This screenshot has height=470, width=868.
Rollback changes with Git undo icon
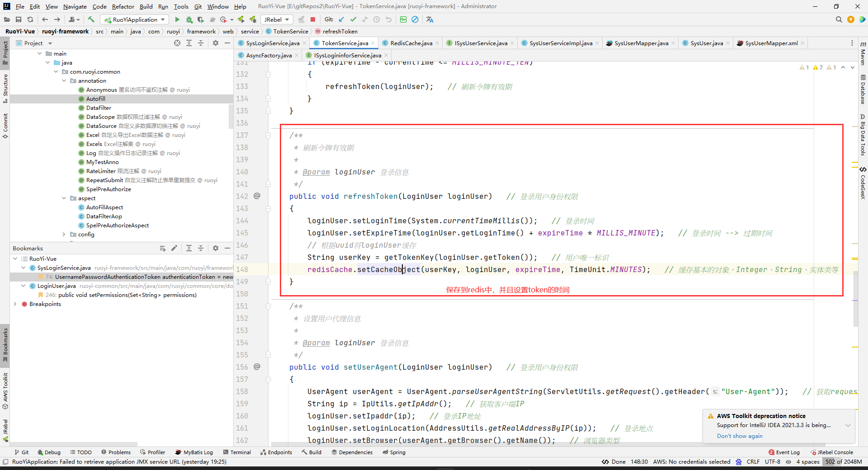pos(388,19)
